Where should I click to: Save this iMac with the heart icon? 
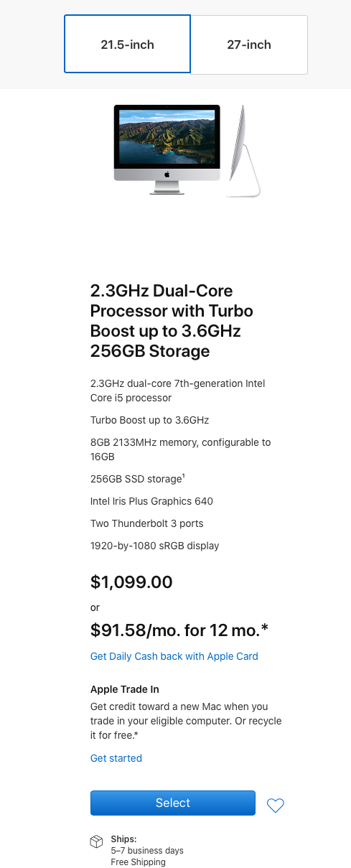(276, 806)
